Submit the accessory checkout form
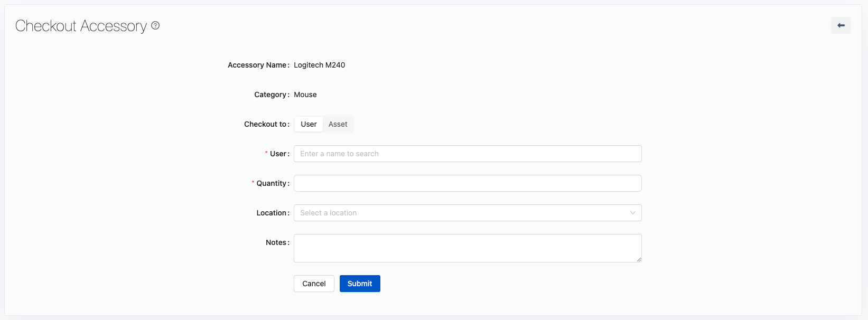Viewport: 868px width, 320px height. coord(359,284)
